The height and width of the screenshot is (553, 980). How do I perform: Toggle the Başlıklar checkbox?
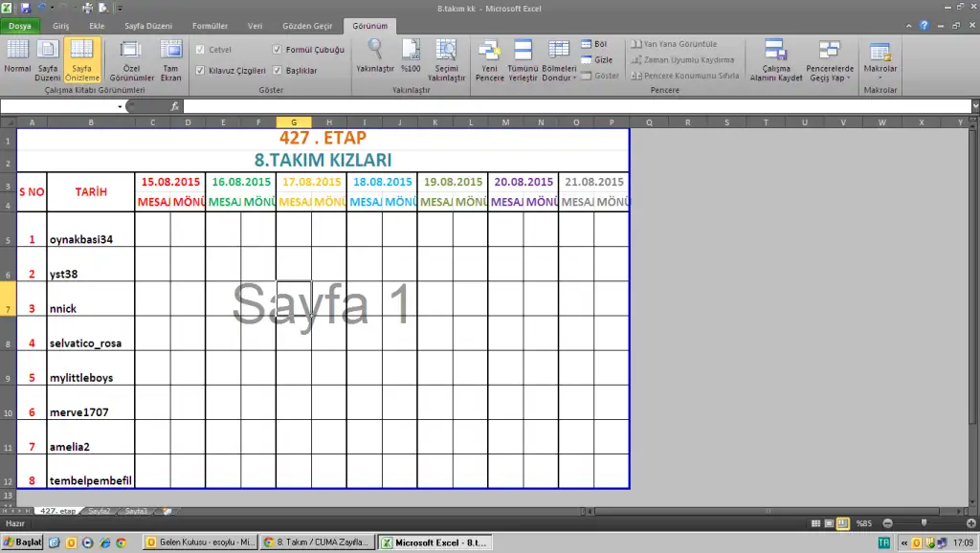pyautogui.click(x=277, y=70)
